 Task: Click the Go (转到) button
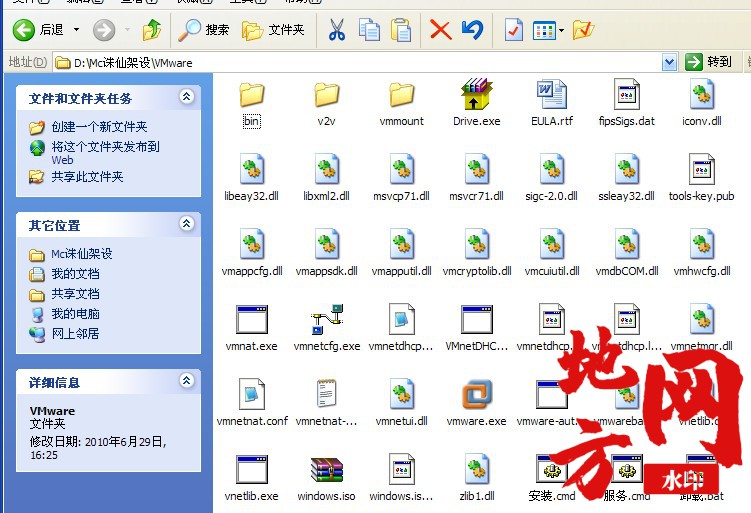point(709,62)
